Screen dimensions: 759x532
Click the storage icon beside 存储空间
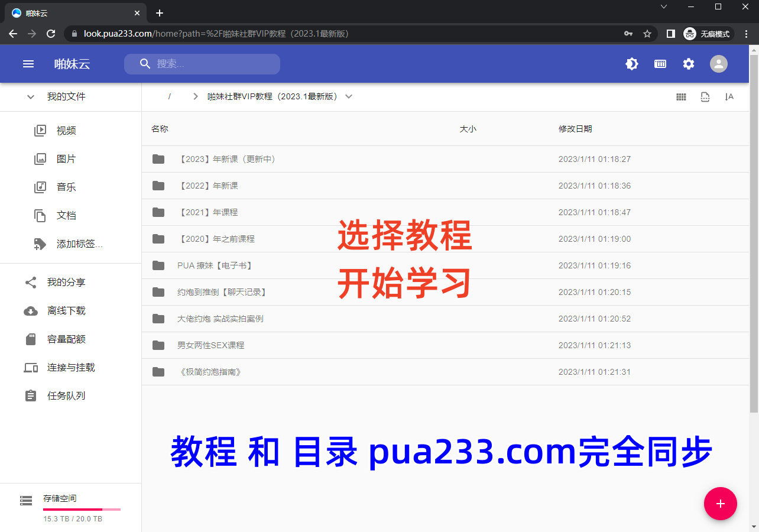(x=26, y=501)
